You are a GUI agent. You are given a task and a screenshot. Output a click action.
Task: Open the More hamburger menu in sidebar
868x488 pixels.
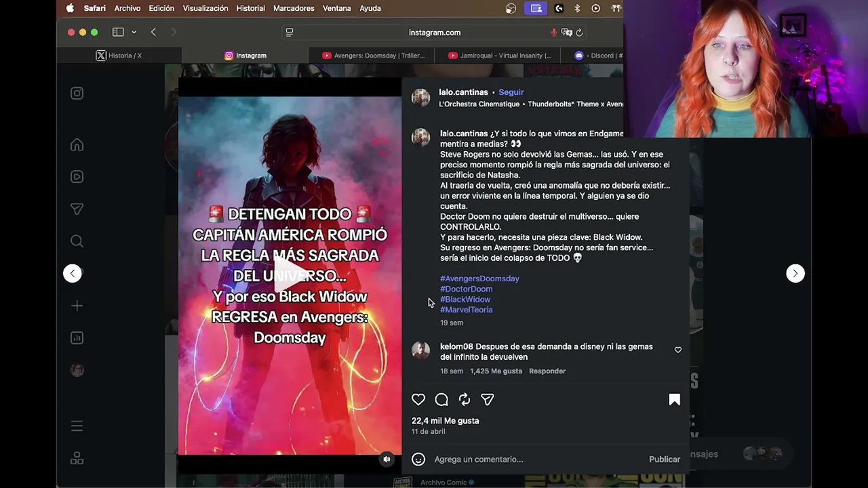[x=77, y=426]
